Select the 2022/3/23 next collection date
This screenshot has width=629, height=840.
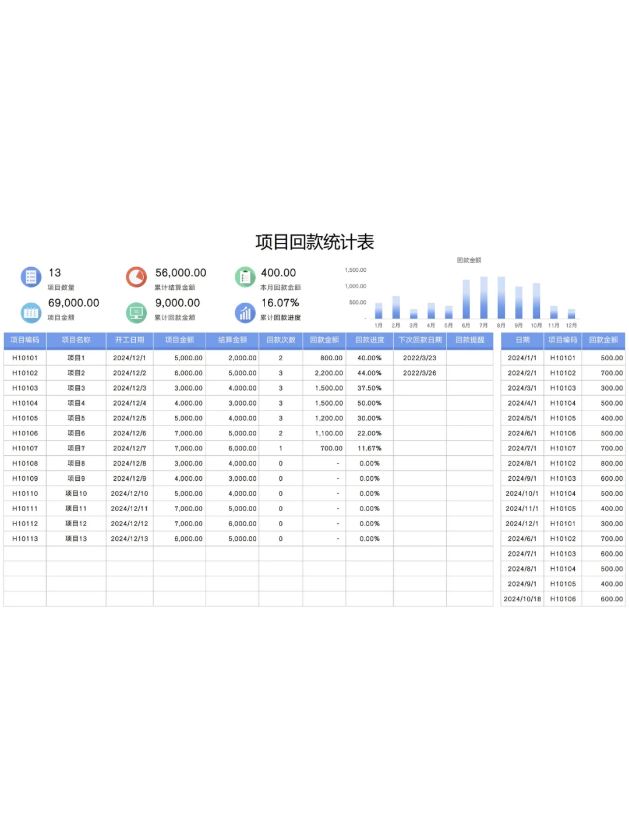[421, 357]
